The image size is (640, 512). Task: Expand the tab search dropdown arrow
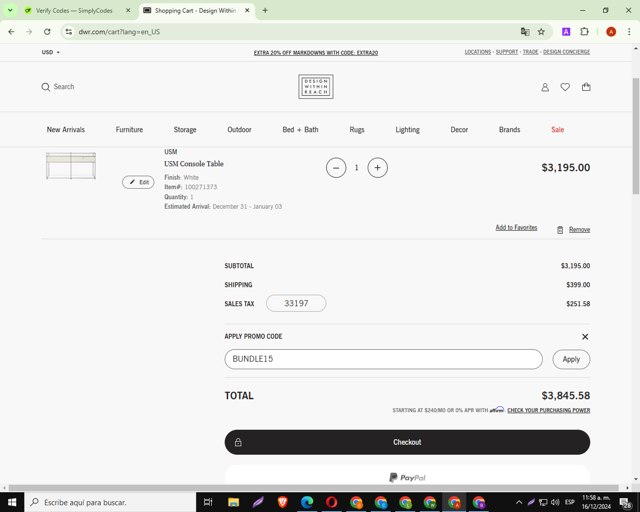tap(10, 11)
